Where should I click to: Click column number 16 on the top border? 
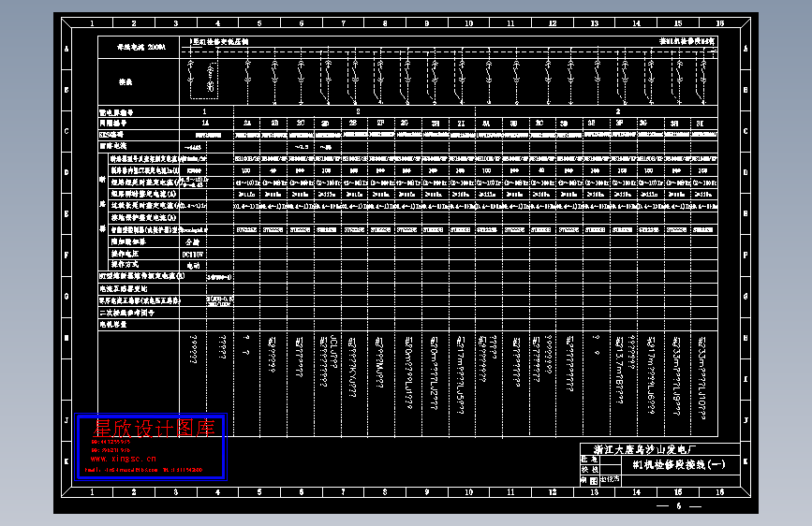(720, 23)
